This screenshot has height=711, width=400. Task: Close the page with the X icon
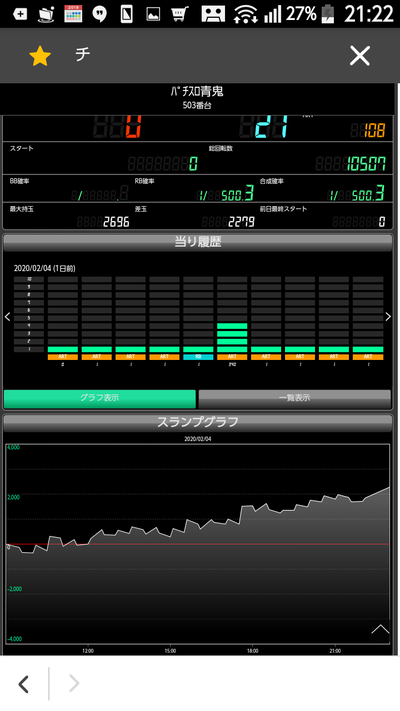pos(360,56)
